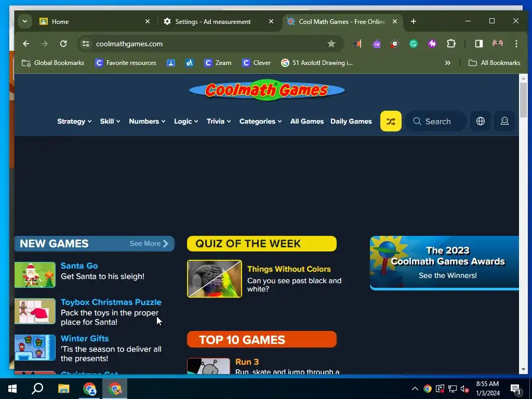Open a new tab with plus icon

point(413,21)
